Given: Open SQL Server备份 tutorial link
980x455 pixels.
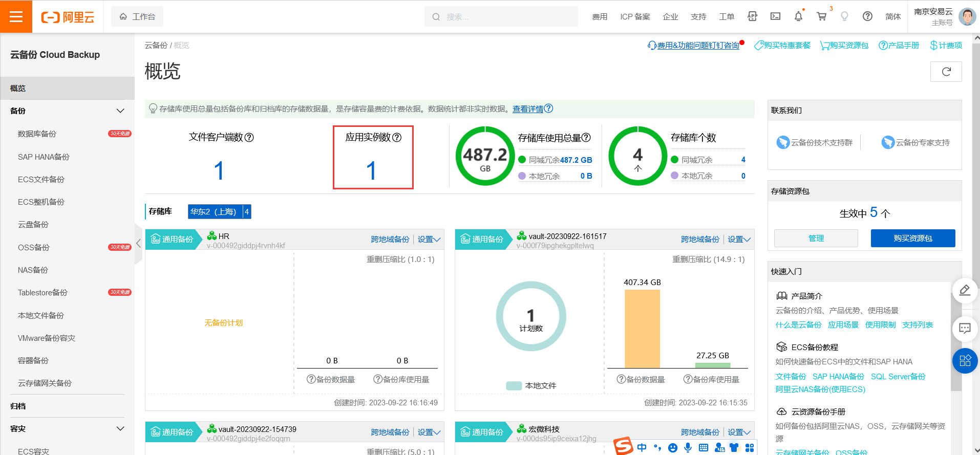Looking at the screenshot, I should point(898,376).
